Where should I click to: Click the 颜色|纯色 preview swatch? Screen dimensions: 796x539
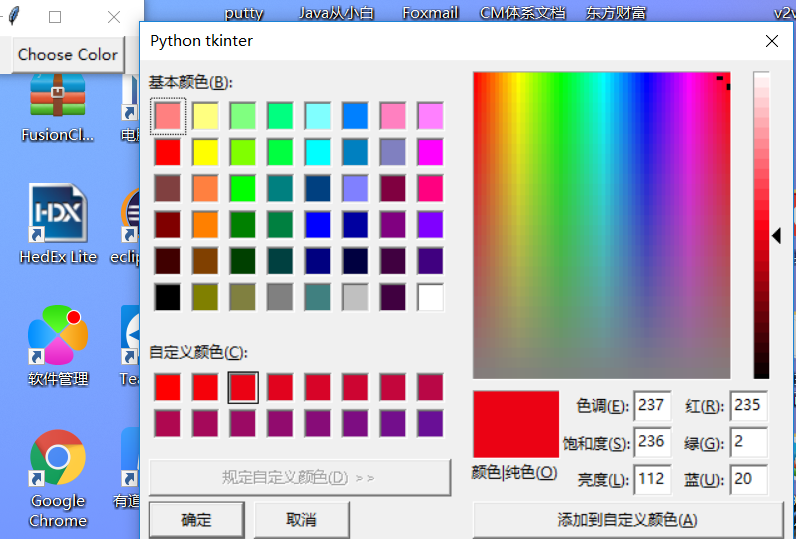click(x=516, y=424)
